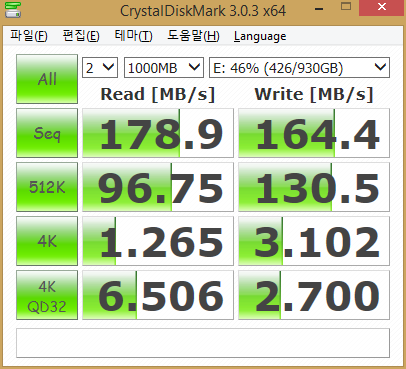Open the Language menu
The width and height of the screenshot is (406, 369).
pos(260,36)
